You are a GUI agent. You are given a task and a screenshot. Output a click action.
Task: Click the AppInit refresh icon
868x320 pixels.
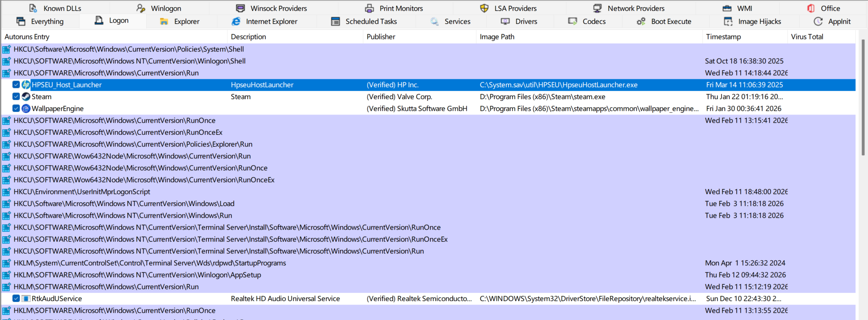click(x=818, y=21)
